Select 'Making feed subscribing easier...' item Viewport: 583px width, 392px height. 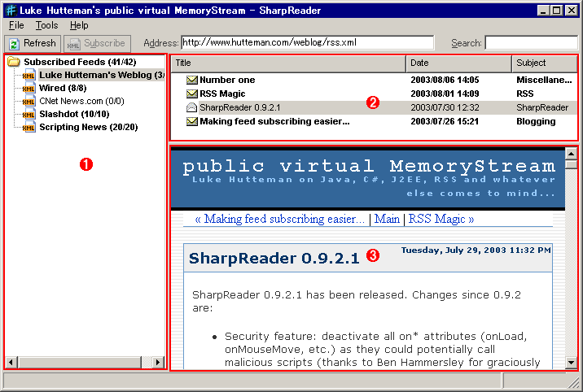[x=274, y=121]
